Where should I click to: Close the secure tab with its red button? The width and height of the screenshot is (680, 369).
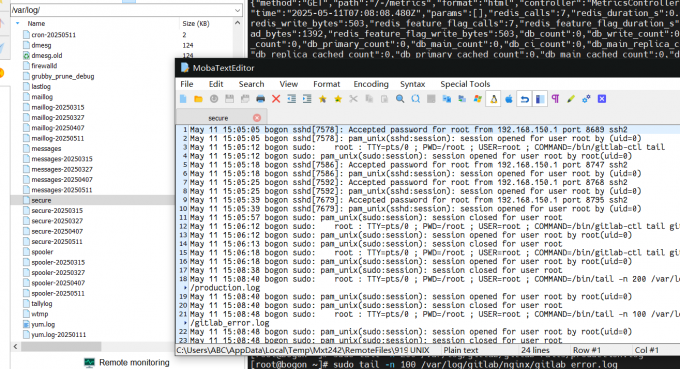pyautogui.click(x=257, y=118)
